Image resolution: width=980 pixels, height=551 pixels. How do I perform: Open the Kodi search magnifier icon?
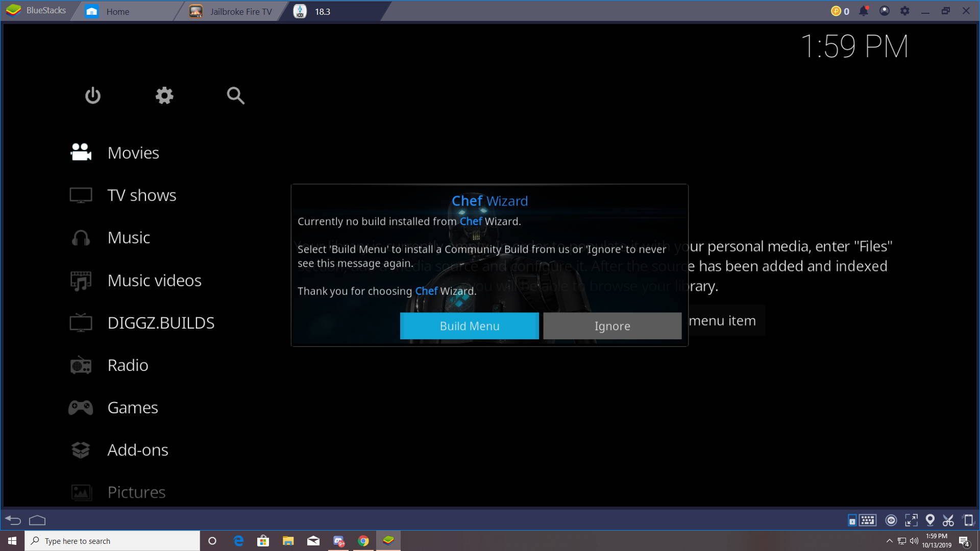tap(235, 95)
